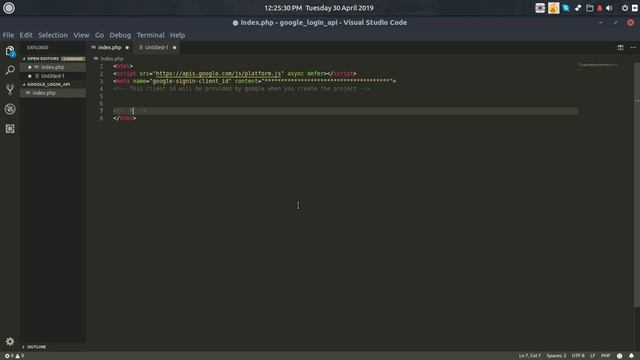The height and width of the screenshot is (360, 640).
Task: Open the files folder tray icon
Action: [589, 8]
